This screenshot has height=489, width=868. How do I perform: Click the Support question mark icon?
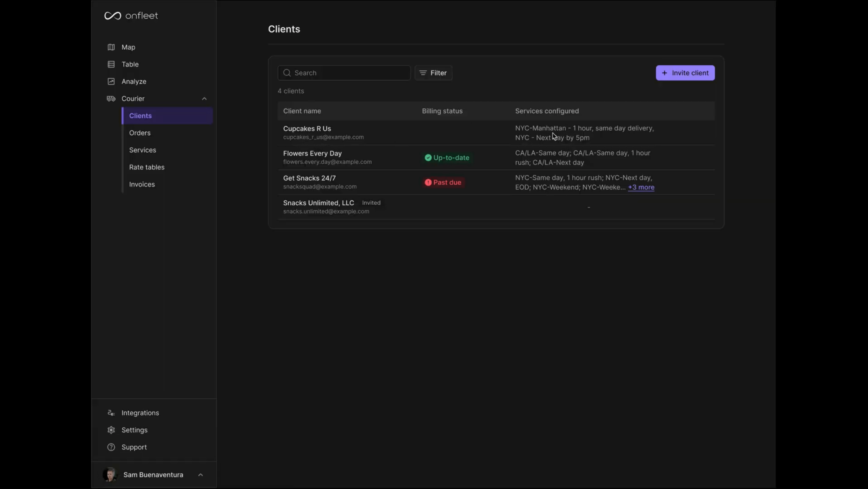point(111,447)
